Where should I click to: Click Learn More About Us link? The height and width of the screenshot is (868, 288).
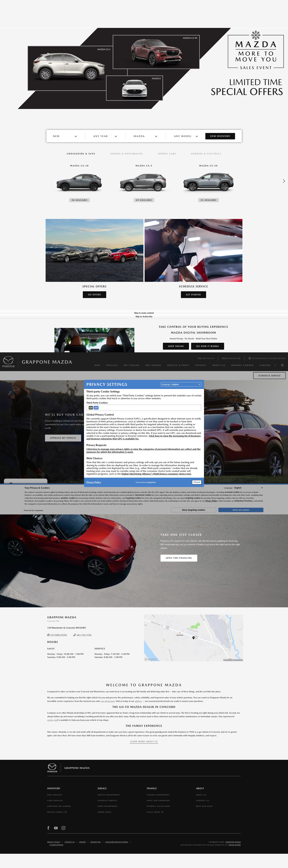tap(144, 741)
